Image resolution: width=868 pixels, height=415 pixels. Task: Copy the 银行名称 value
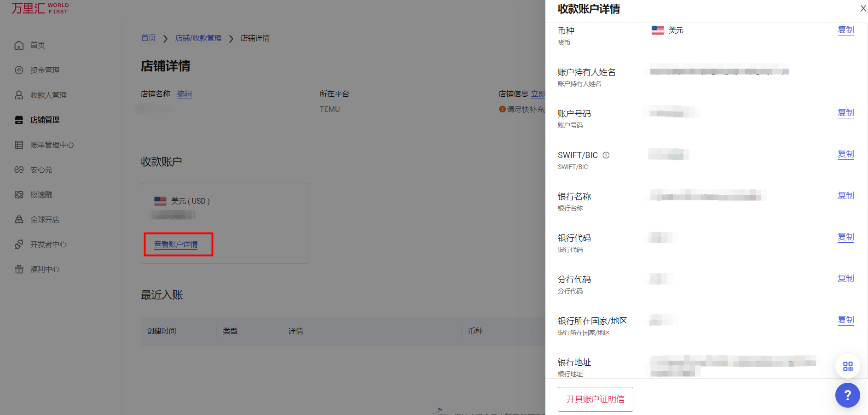coord(845,196)
